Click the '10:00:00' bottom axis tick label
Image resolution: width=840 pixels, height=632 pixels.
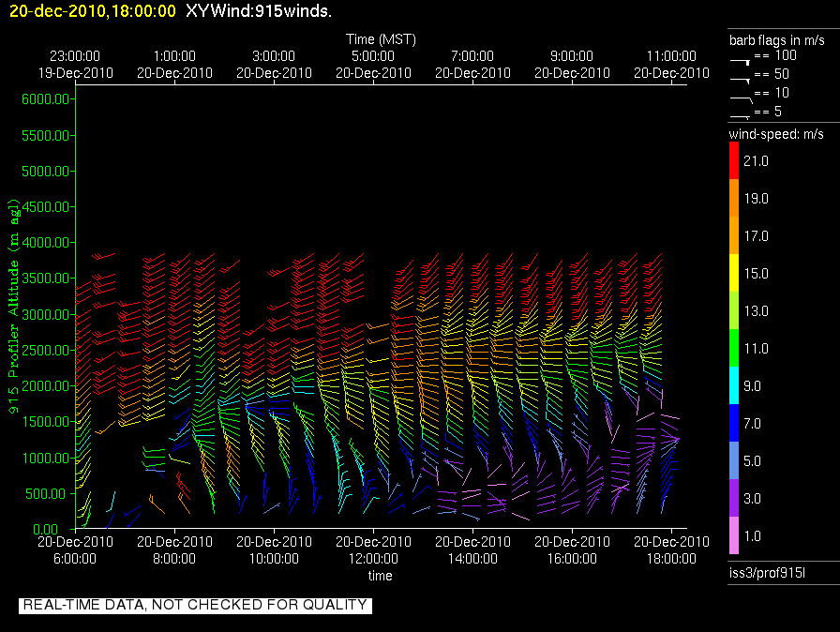click(x=274, y=559)
